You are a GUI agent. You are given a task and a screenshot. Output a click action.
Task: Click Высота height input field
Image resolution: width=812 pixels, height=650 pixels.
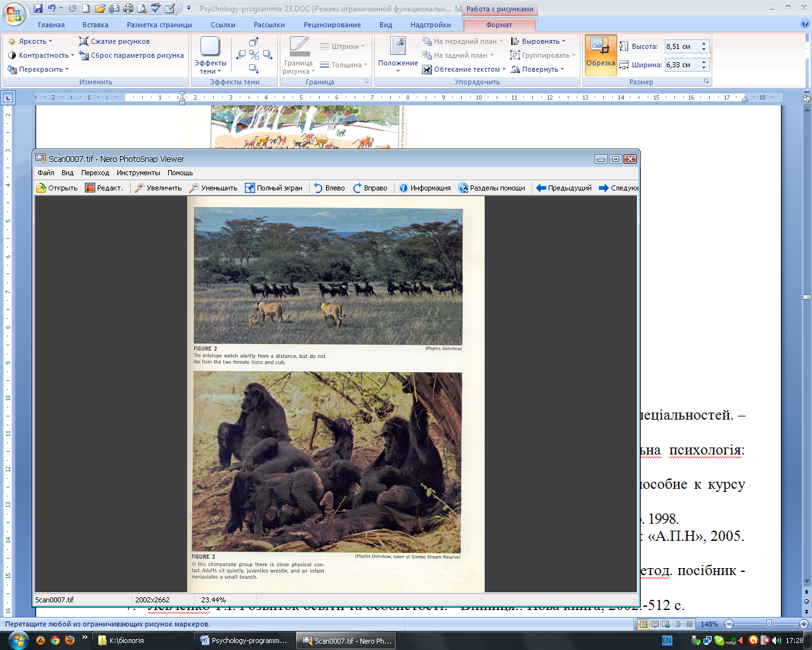point(681,46)
